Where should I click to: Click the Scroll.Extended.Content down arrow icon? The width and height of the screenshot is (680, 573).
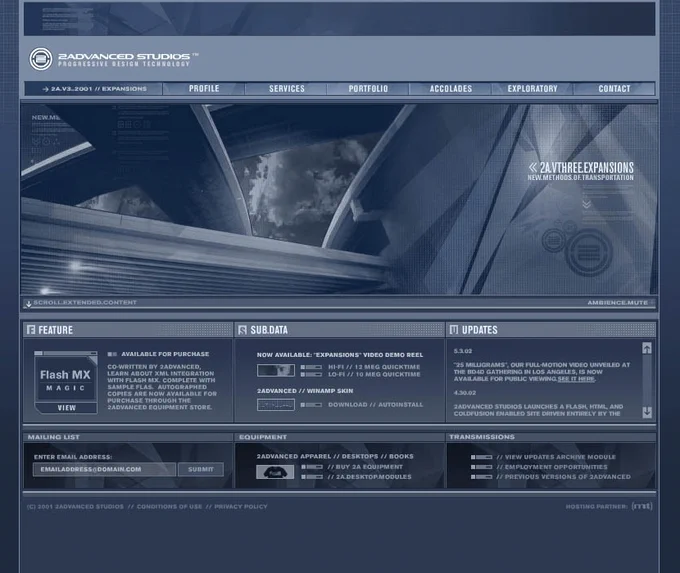(29, 304)
